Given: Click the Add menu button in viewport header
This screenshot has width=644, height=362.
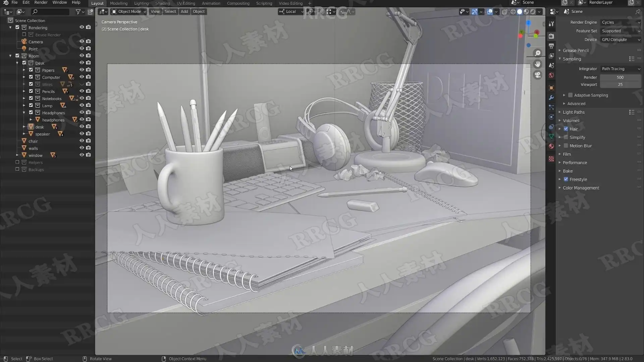Looking at the screenshot, I should point(184,12).
